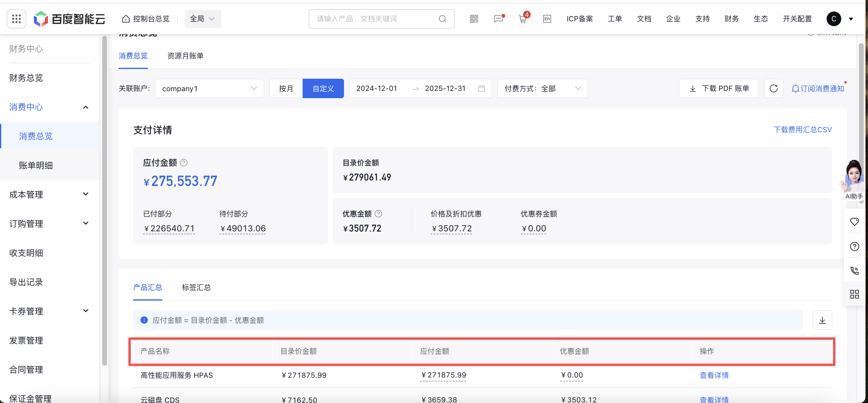Select the 自定义 period toggle
868x403 pixels.
323,88
